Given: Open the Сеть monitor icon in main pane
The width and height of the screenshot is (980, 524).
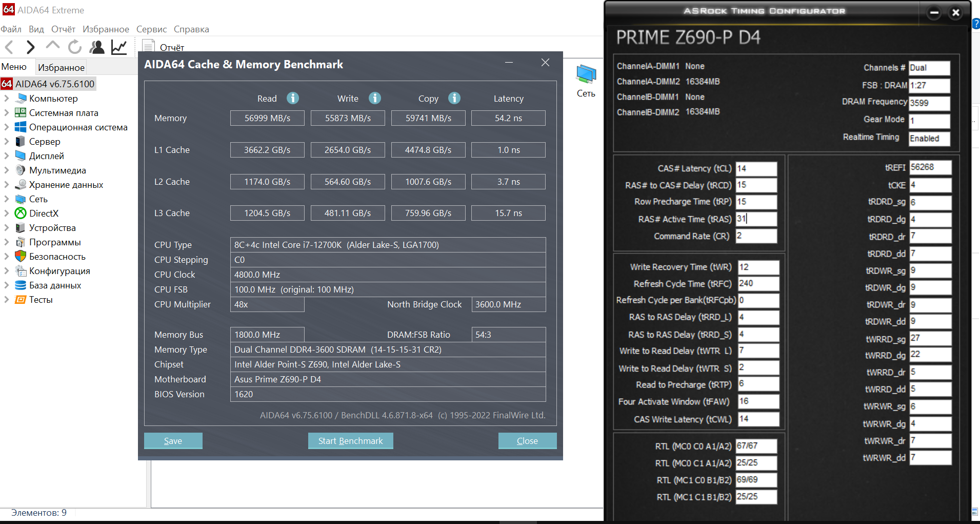Looking at the screenshot, I should coord(586,75).
